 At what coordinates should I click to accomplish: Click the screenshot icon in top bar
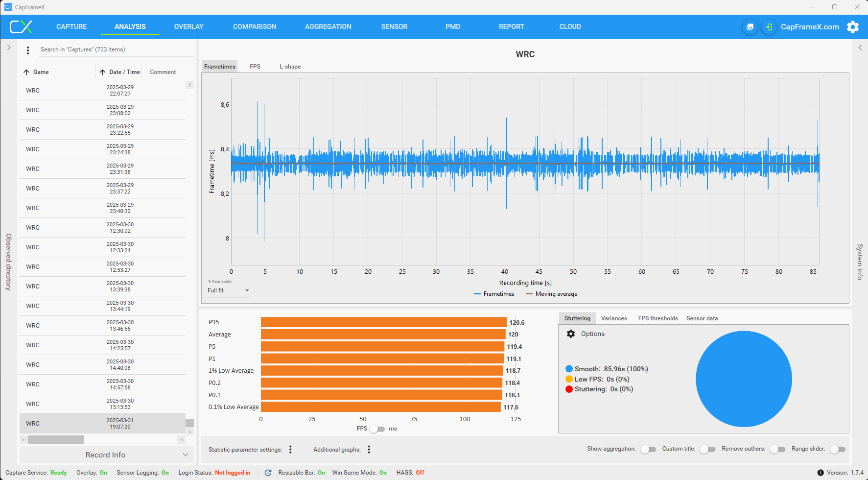750,27
